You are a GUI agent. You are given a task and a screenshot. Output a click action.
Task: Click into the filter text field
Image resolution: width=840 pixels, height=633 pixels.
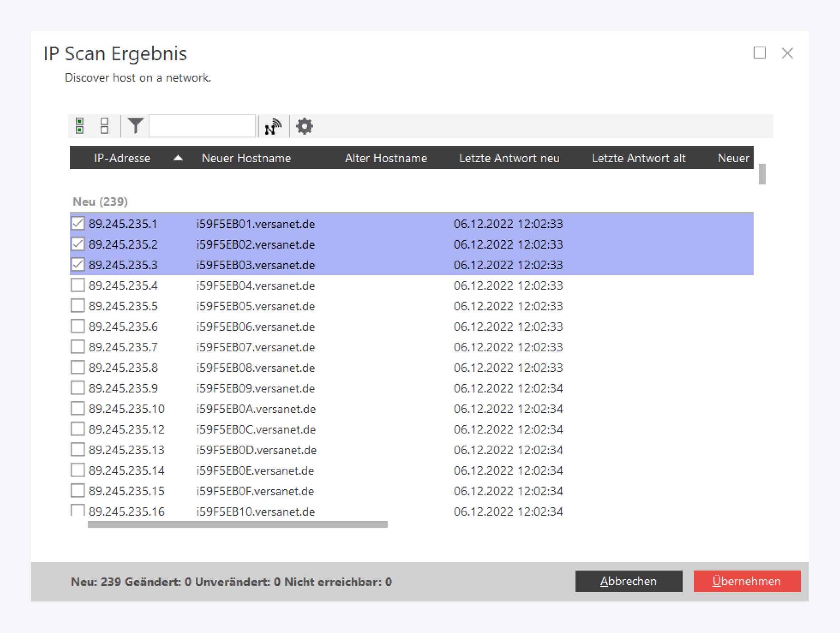coord(202,126)
